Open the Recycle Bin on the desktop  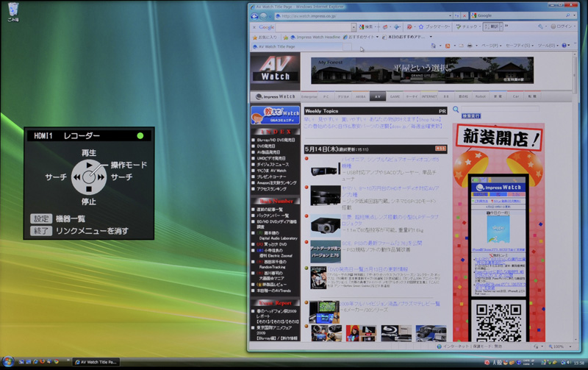(12, 11)
